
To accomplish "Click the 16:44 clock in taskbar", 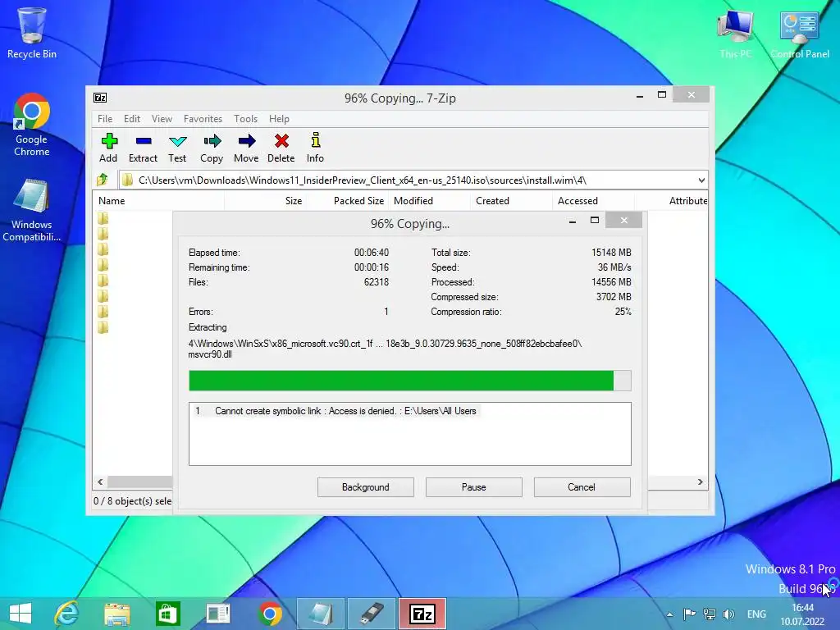I will (x=802, y=608).
